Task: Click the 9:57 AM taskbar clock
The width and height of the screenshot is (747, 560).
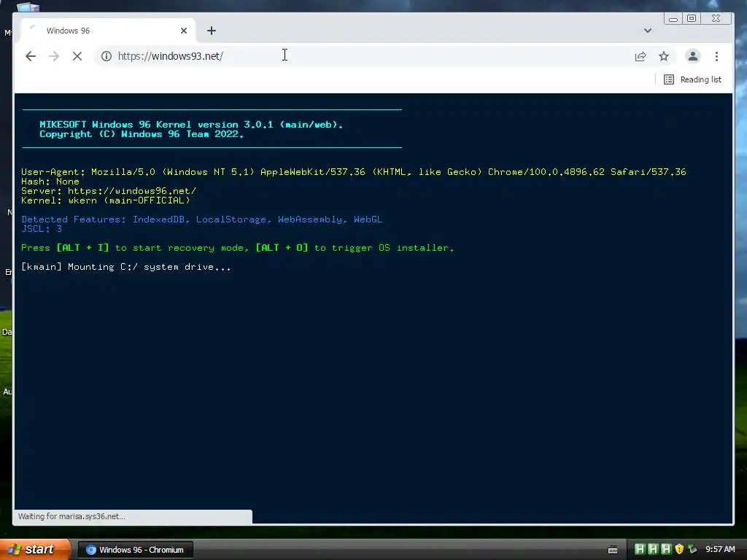Action: pos(720,549)
